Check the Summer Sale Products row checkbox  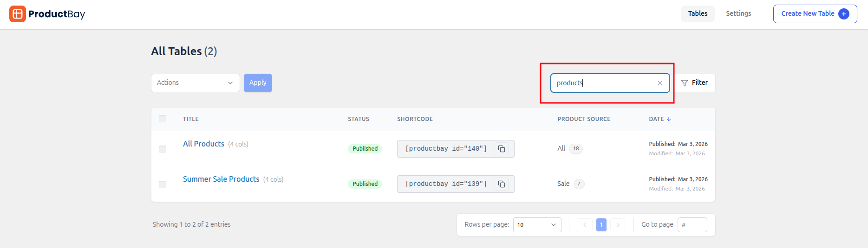163,184
